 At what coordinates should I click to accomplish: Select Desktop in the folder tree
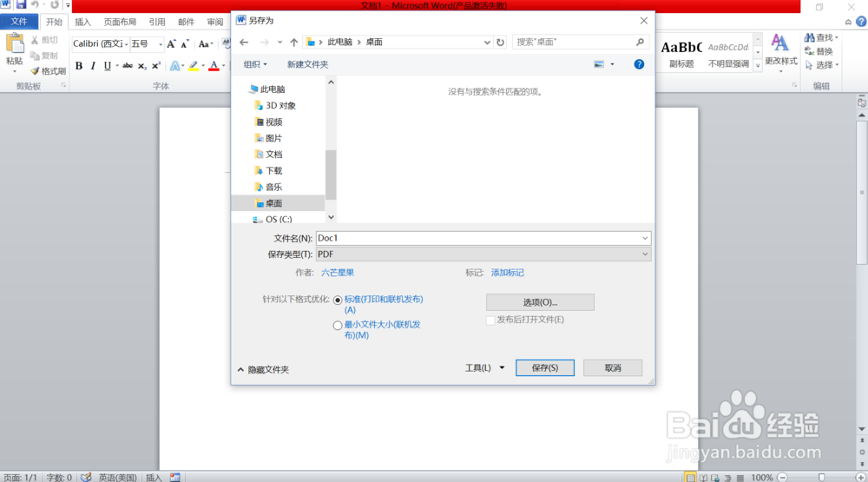tap(278, 203)
